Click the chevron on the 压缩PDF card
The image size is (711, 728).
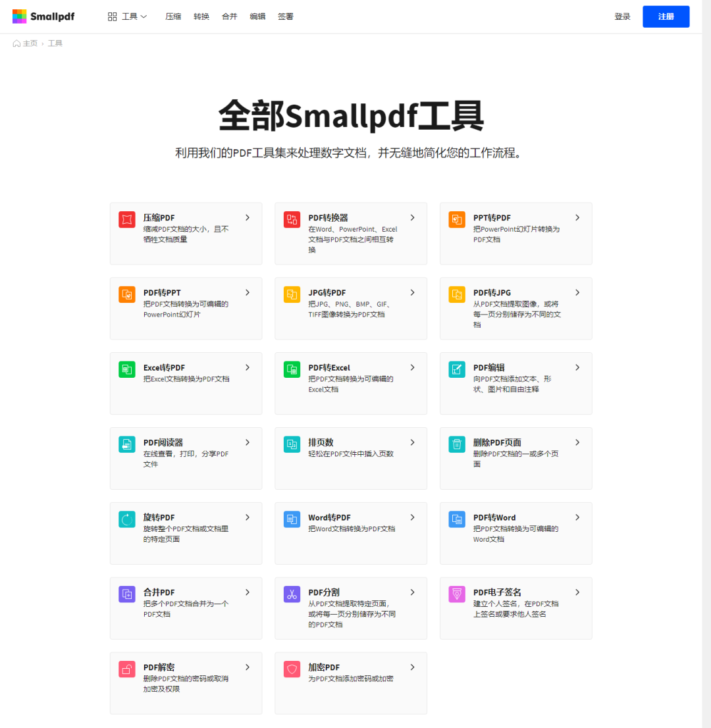(248, 217)
